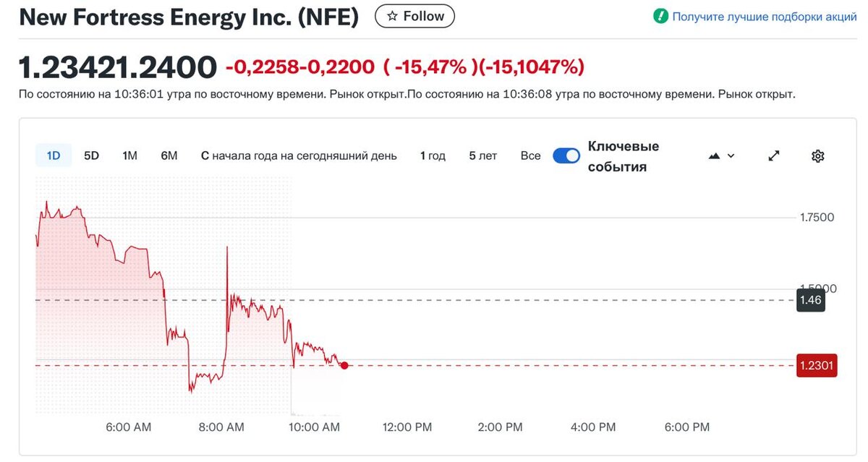This screenshot has width=868, height=462.
Task: Switch to the 5D time range
Action: pos(91,155)
